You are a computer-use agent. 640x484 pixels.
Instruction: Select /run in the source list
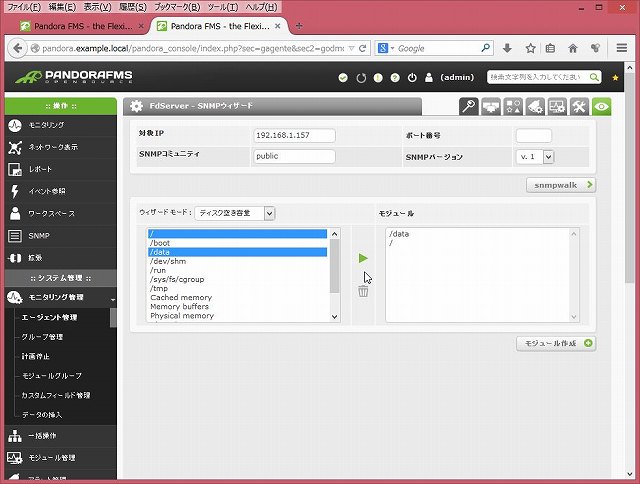click(x=238, y=270)
